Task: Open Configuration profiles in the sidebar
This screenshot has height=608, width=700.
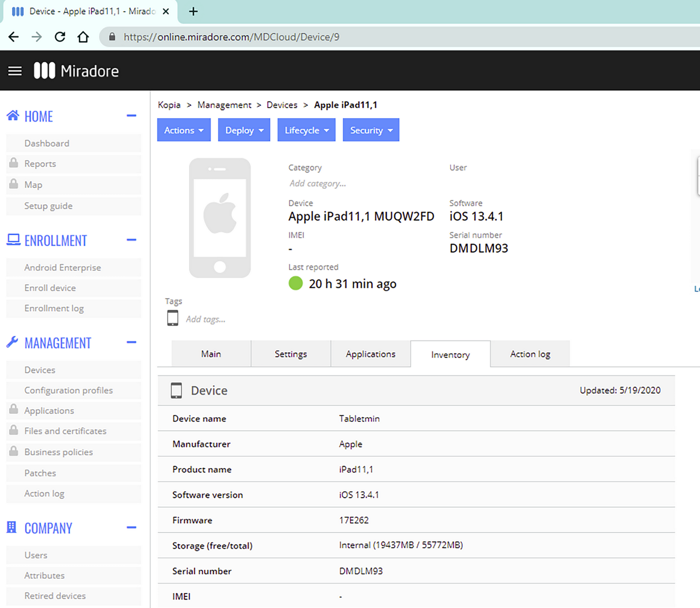Action: 69,390
